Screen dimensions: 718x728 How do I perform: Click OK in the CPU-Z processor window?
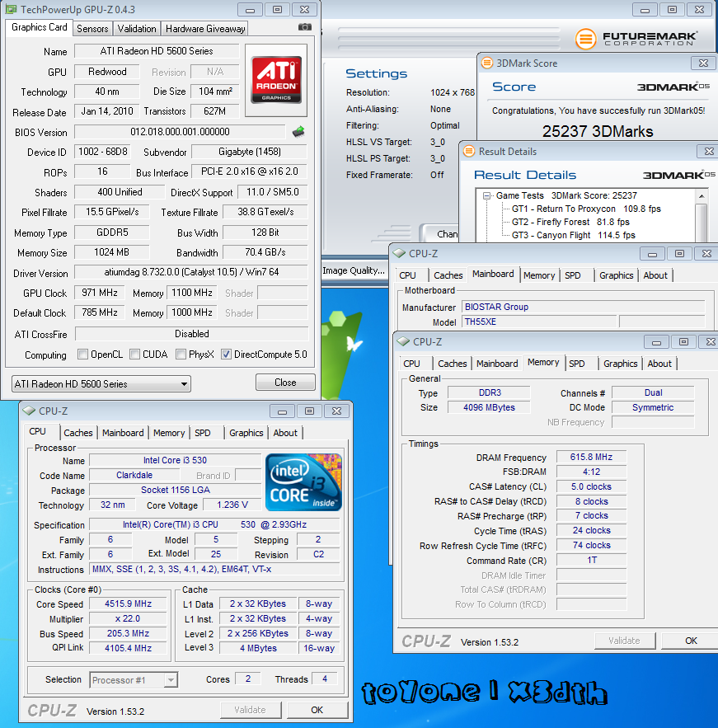[x=317, y=710]
